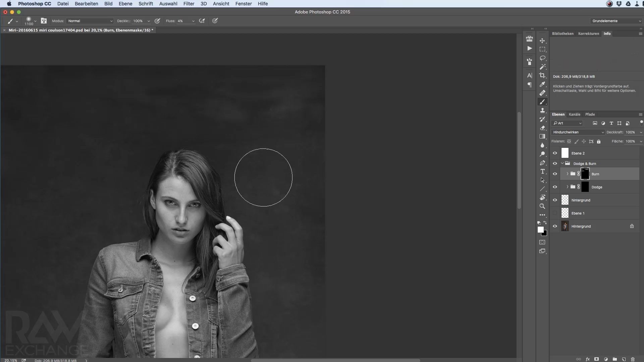Image resolution: width=644 pixels, height=362 pixels.
Task: Select the Move tool
Action: [x=542, y=41]
